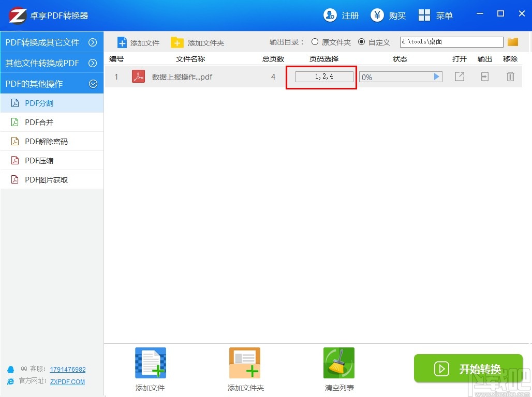The width and height of the screenshot is (532, 397).
Task: Select PDF图片获取 in sidebar
Action: tap(52, 180)
